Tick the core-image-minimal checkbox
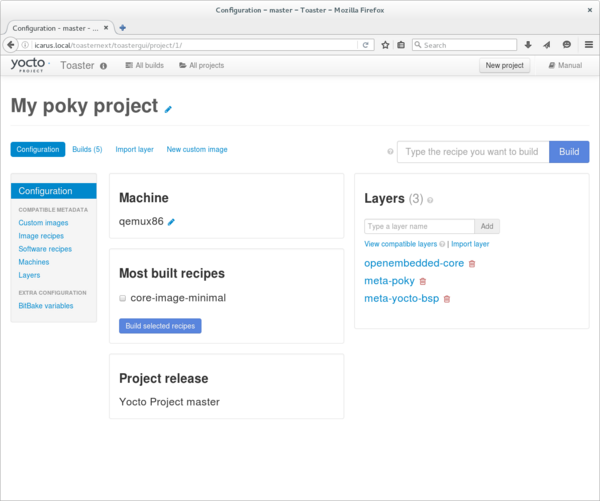600x501 pixels. tap(122, 298)
